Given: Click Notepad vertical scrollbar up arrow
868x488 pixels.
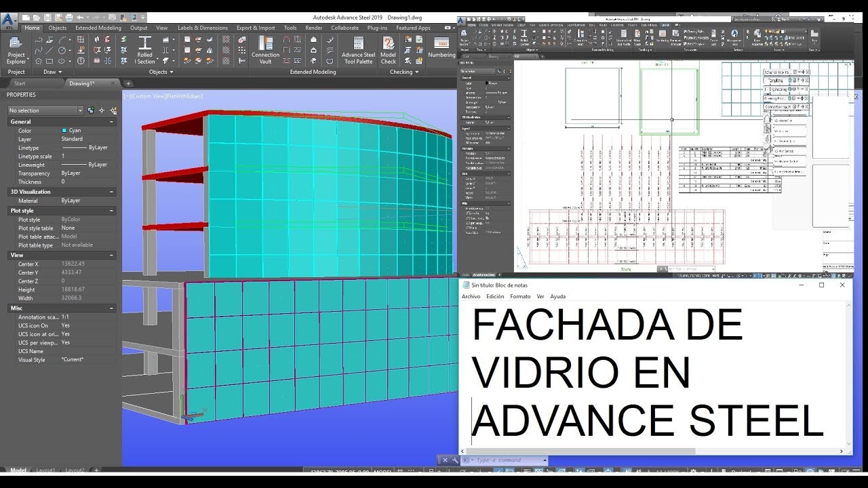Looking at the screenshot, I should pos(848,306).
